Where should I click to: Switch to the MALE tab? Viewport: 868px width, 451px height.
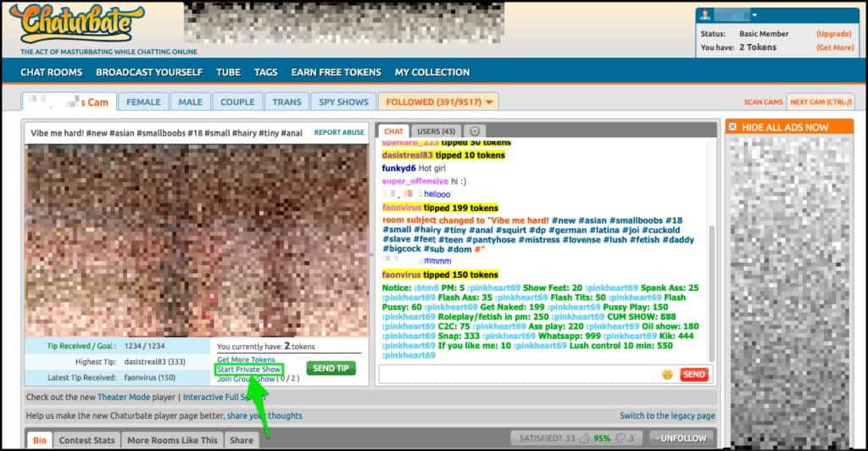(191, 102)
